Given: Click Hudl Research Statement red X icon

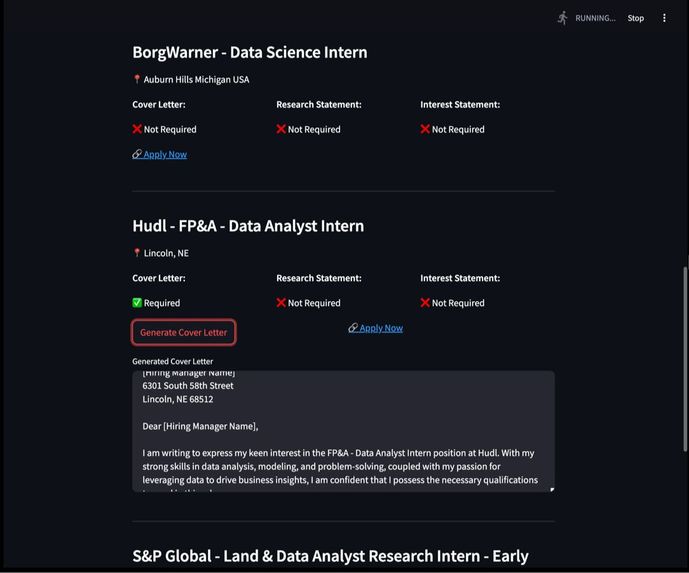Looking at the screenshot, I should (281, 303).
